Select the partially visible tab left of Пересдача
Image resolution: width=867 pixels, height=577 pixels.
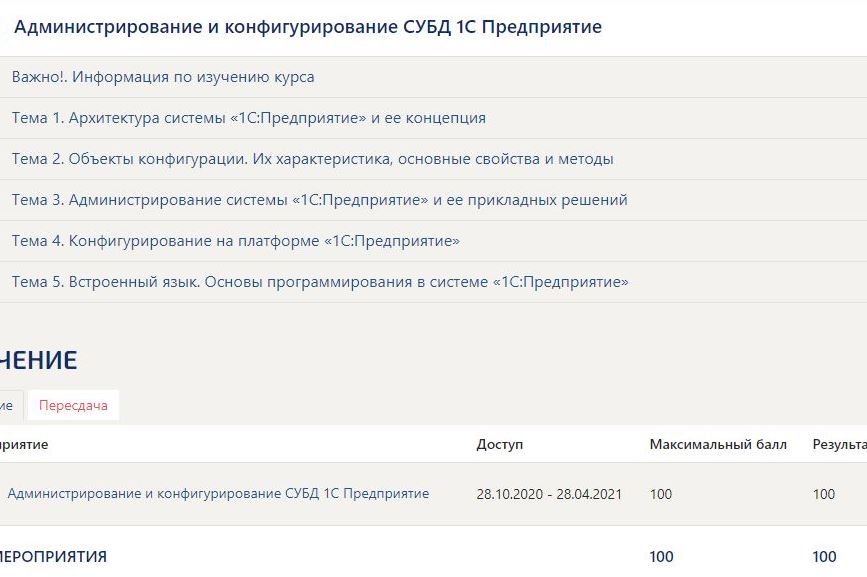point(8,405)
